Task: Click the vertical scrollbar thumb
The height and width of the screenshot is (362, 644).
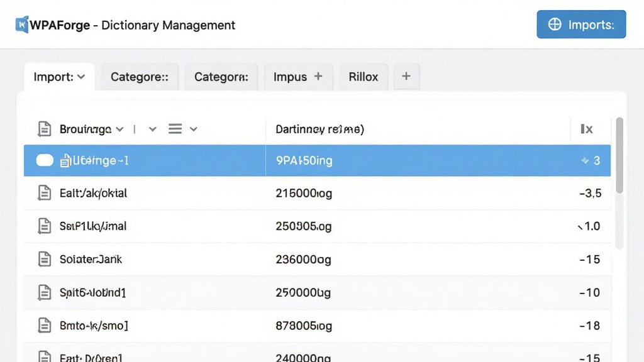Action: click(x=619, y=156)
